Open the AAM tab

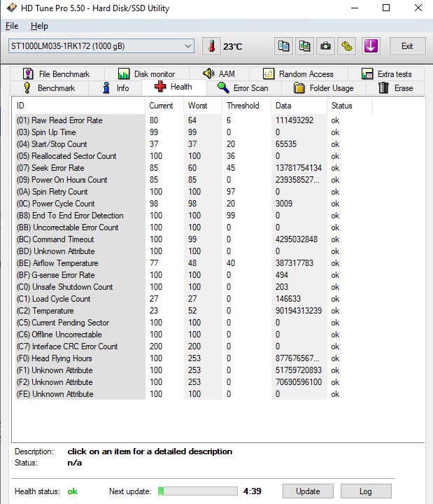219,74
